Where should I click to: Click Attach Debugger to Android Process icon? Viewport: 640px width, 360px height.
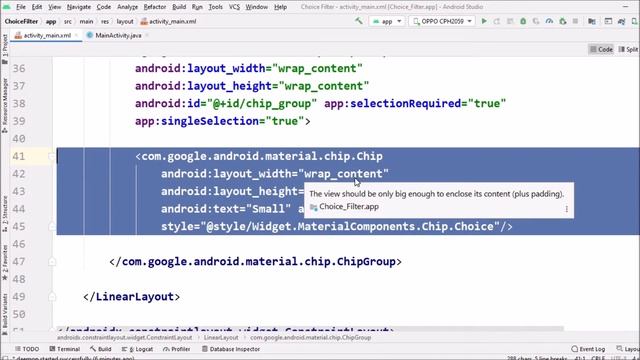[563, 21]
